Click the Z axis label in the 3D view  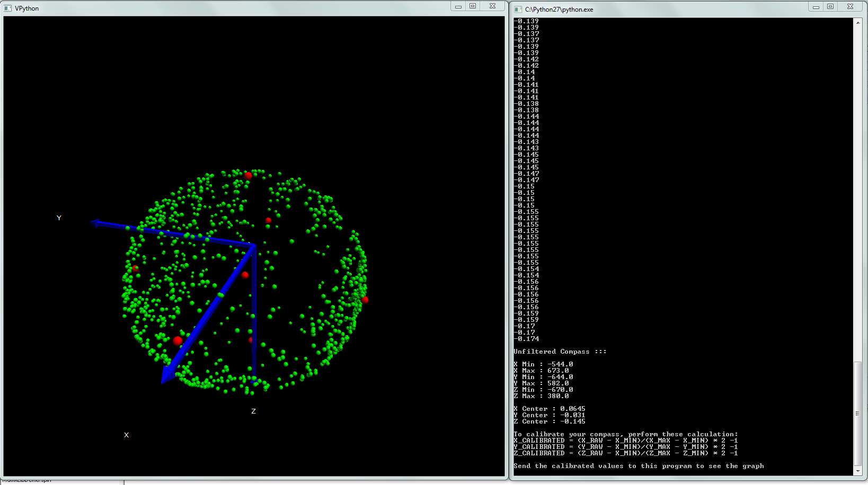[x=253, y=411]
